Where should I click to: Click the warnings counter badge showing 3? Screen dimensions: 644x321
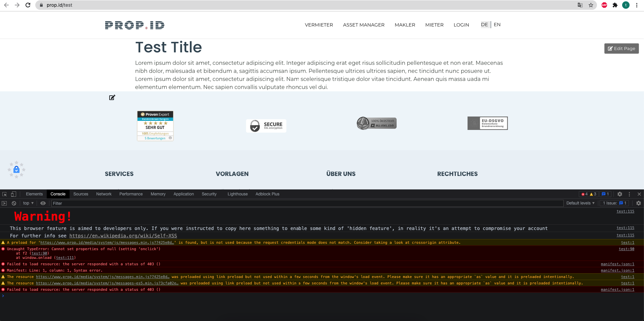coord(594,194)
